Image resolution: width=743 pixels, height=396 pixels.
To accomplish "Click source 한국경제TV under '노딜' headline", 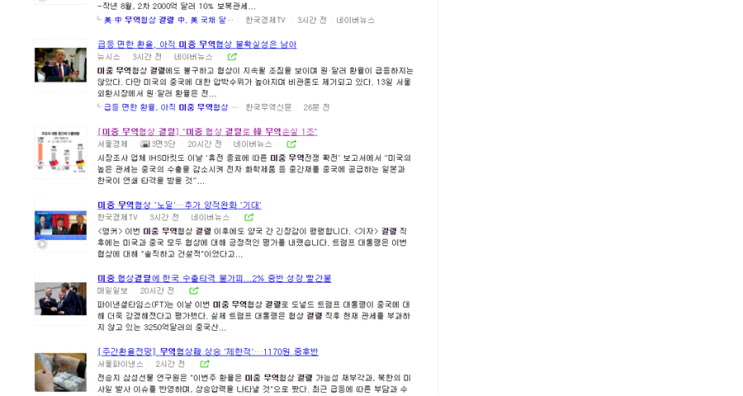I will (x=117, y=217).
